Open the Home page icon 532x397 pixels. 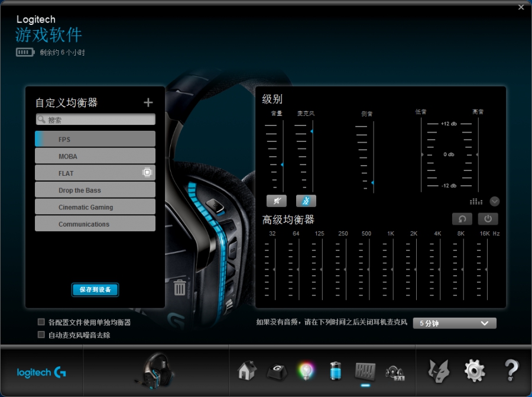tap(246, 371)
